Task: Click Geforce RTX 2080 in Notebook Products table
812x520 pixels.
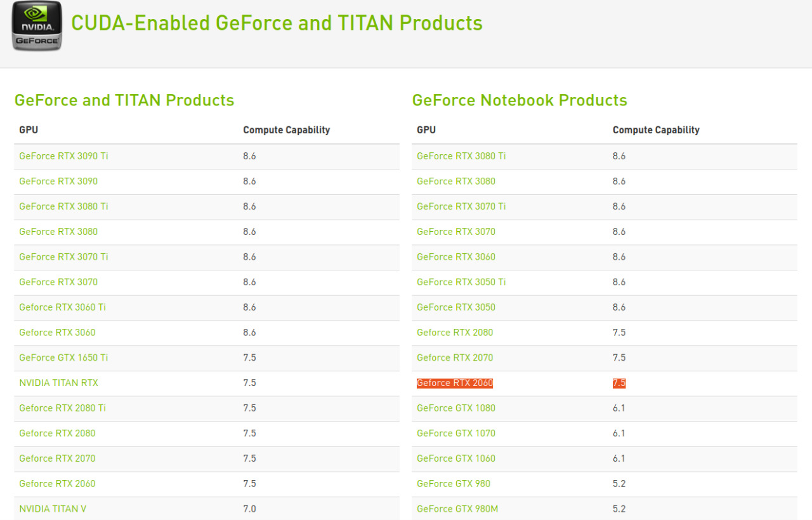Action: tap(455, 333)
